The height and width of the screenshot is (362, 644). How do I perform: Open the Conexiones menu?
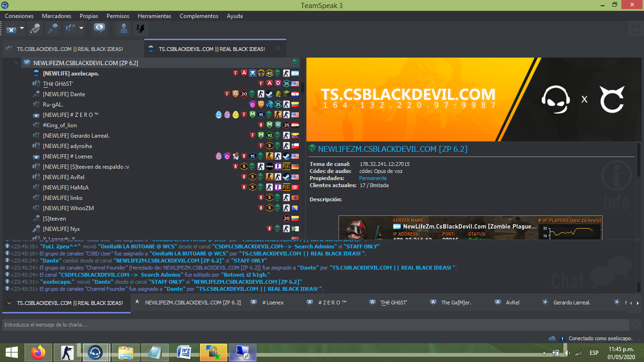click(x=19, y=16)
